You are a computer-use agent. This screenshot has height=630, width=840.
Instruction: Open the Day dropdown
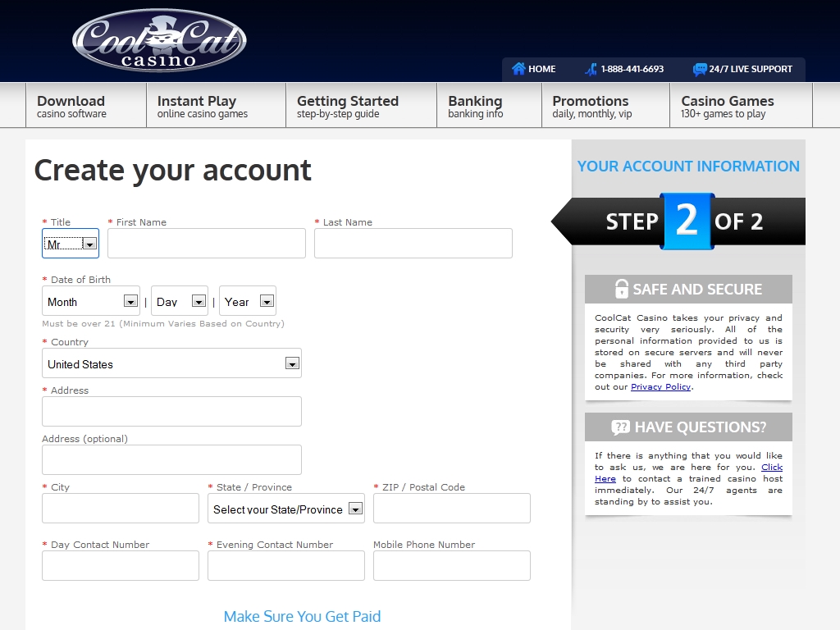point(180,301)
